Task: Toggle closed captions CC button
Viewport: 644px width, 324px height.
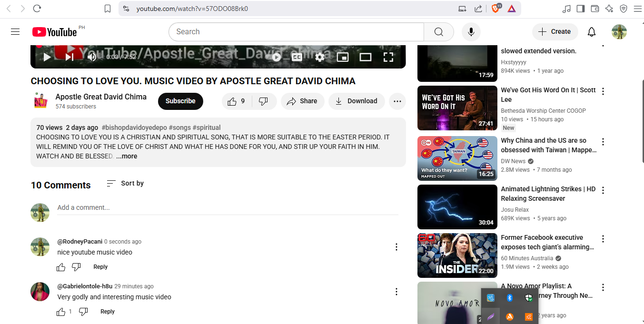Action: [297, 57]
